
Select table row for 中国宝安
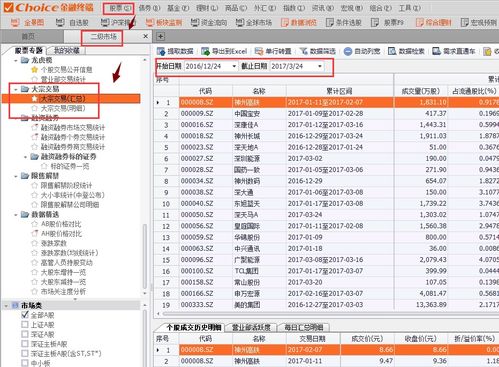(x=326, y=114)
